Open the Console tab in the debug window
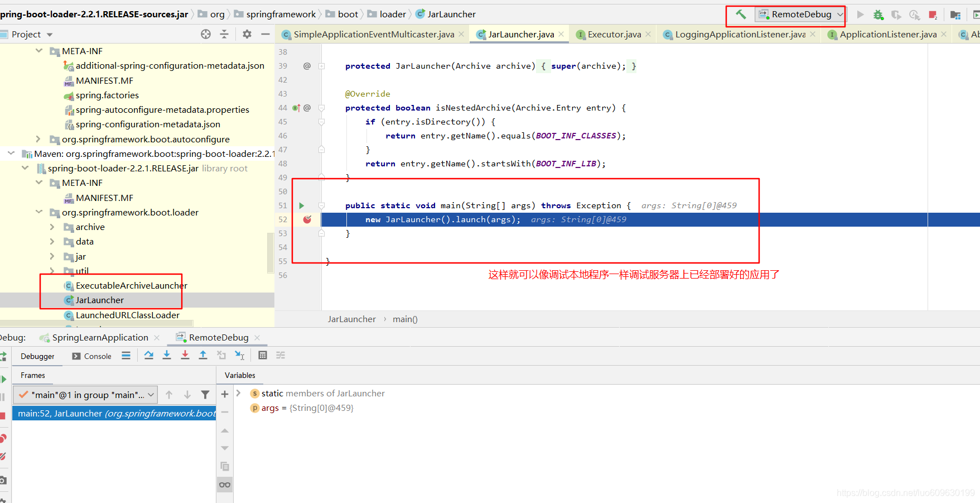 [x=92, y=356]
